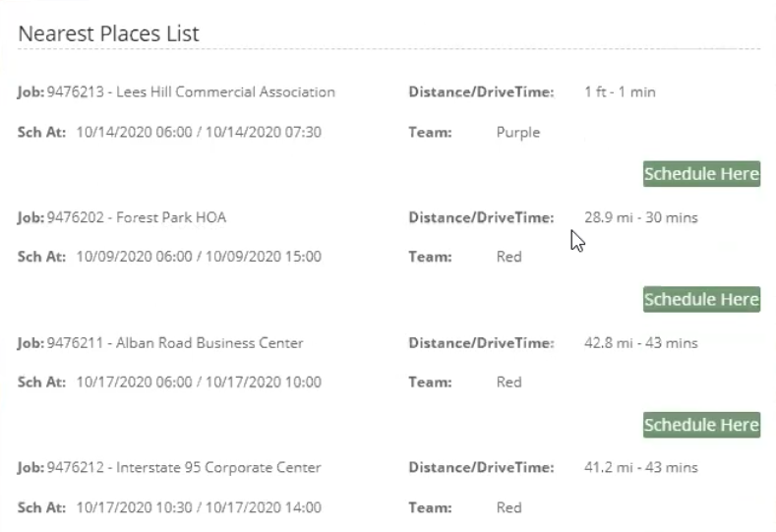Click schedule time 10/14/2020 06:00 / 07:30
This screenshot has height=532, width=776.
(x=199, y=132)
